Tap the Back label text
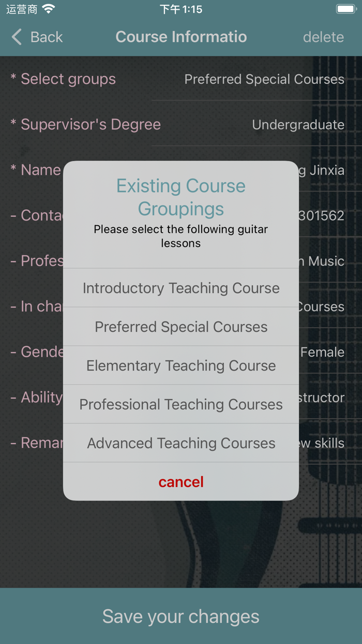 coord(47,37)
